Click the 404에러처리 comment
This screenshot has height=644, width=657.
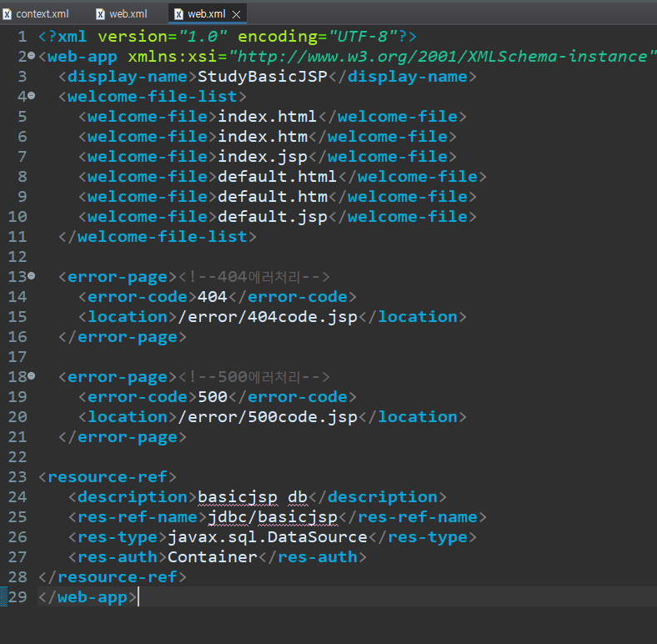(x=254, y=277)
